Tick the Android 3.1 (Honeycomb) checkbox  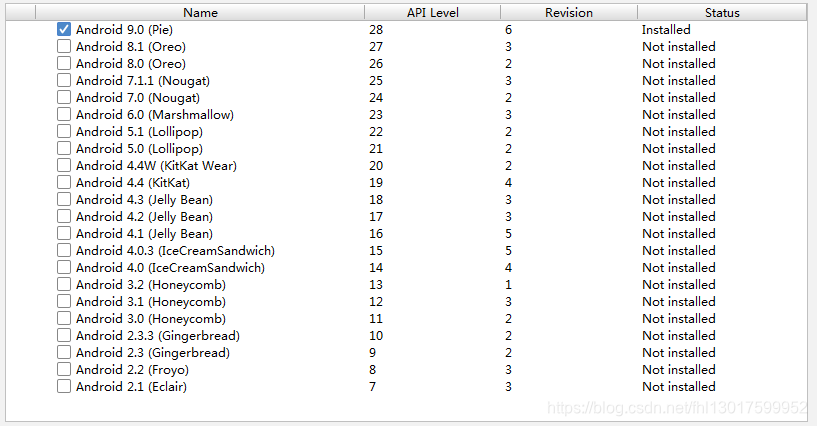64,302
